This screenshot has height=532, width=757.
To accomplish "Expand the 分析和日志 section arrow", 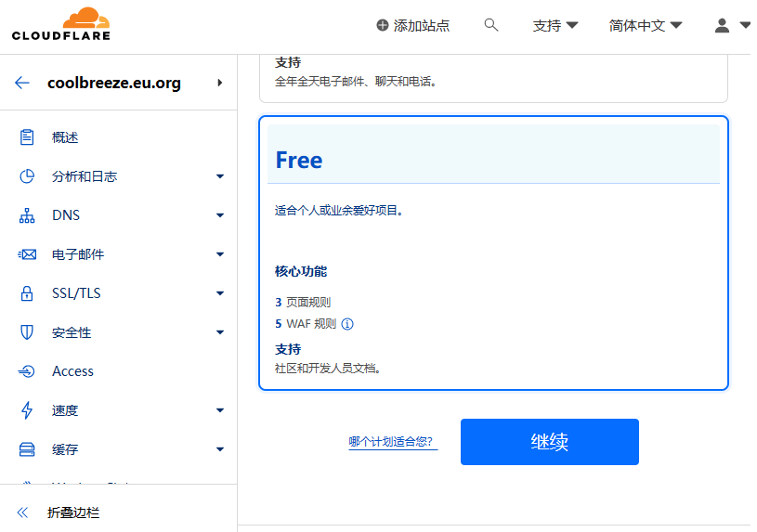I will point(220,176).
